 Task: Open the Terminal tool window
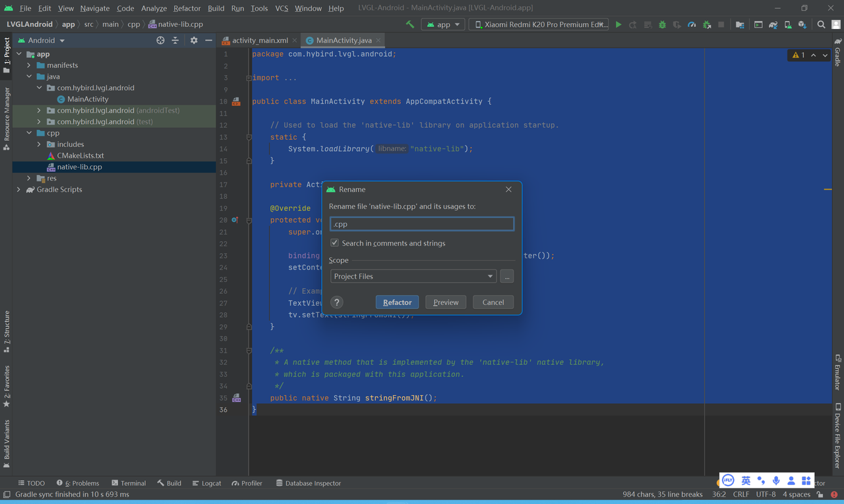point(129,483)
